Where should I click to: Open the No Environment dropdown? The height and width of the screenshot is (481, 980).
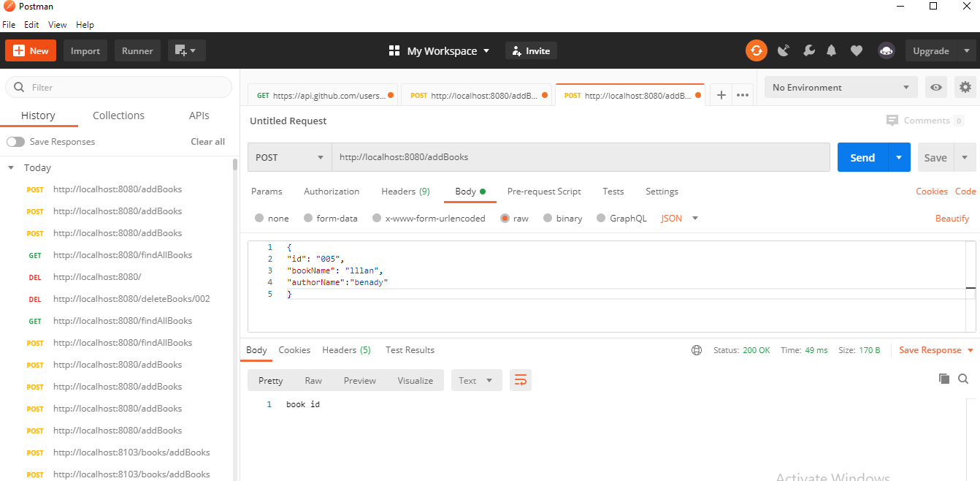841,87
